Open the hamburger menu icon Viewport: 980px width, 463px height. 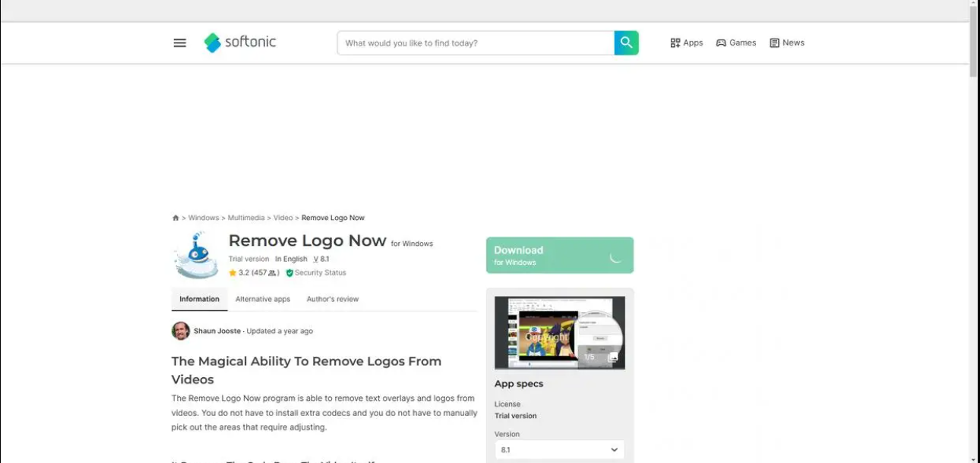pyautogui.click(x=179, y=43)
